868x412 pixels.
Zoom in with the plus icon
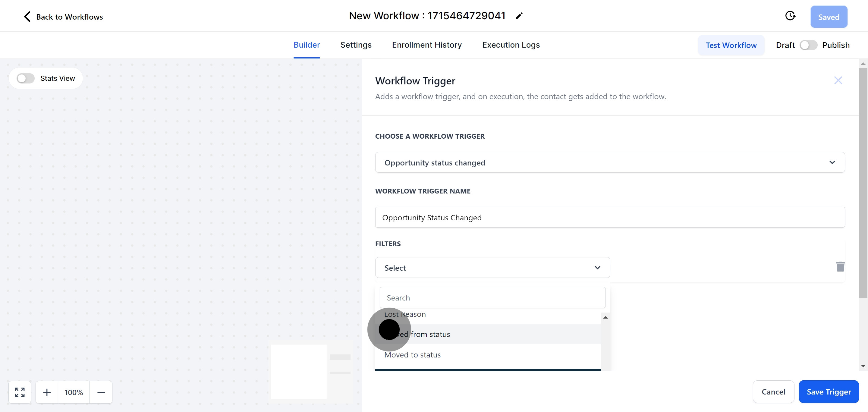tap(47, 392)
